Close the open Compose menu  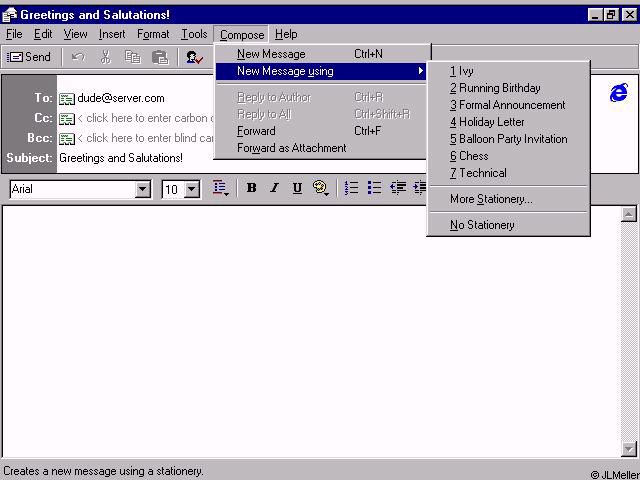click(x=242, y=35)
